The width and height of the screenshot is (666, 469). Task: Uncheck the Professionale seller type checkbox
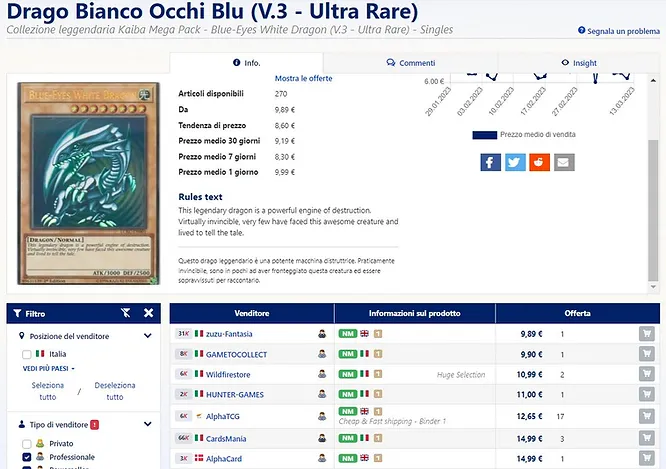[x=26, y=457]
